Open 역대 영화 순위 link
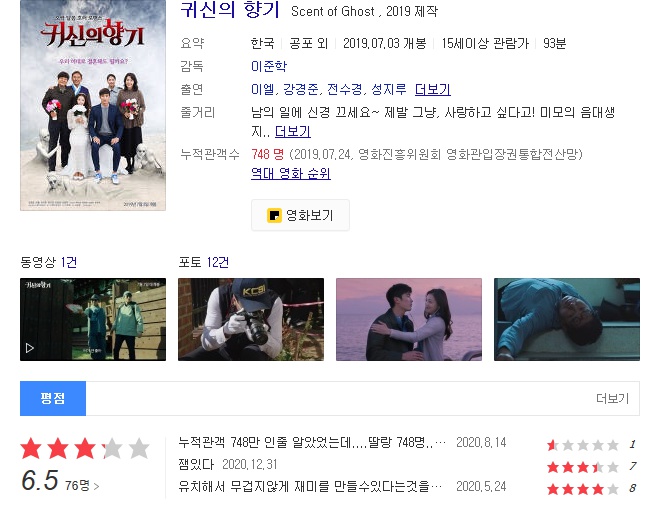Image resolution: width=660 pixels, height=508 pixels. (x=291, y=173)
